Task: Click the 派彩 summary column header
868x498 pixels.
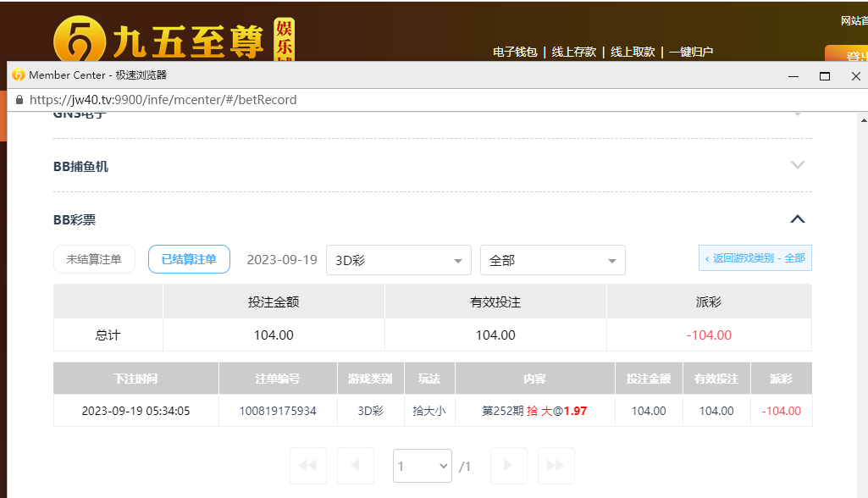Action: (x=709, y=302)
